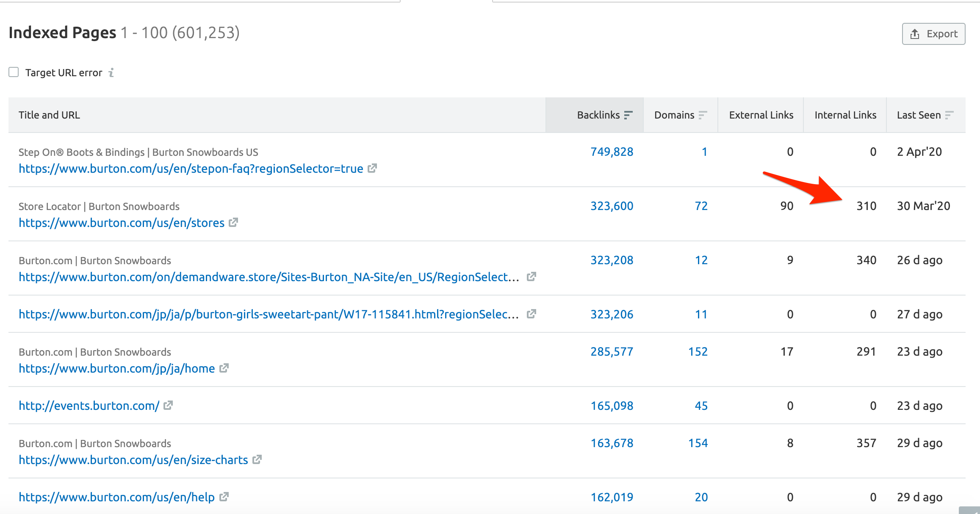Open the burton-girls-sweetart-pant link

269,315
